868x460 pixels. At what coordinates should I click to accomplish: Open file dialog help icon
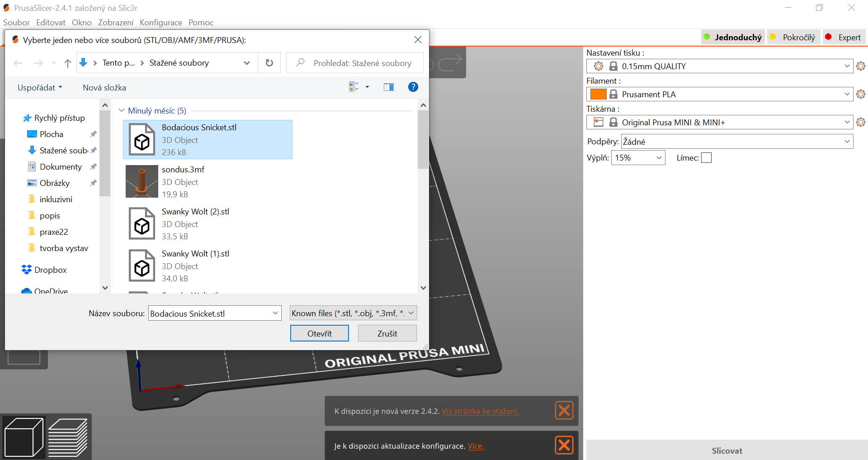pos(413,87)
